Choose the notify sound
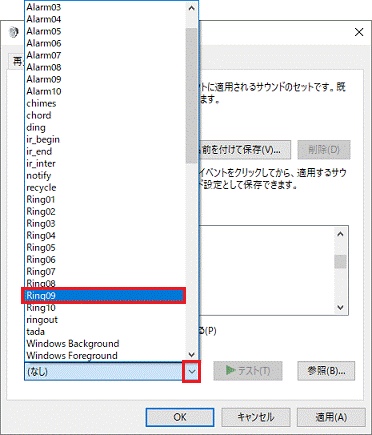This screenshot has width=372, height=435. (x=105, y=175)
